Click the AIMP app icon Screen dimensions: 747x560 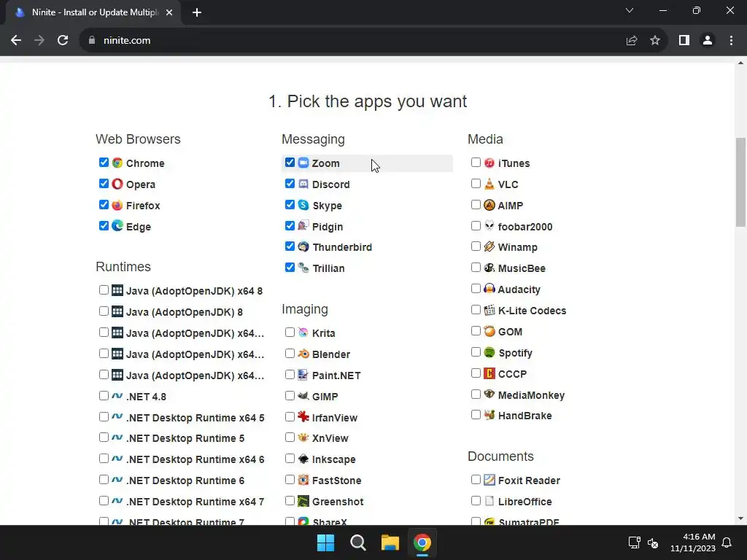click(x=489, y=205)
